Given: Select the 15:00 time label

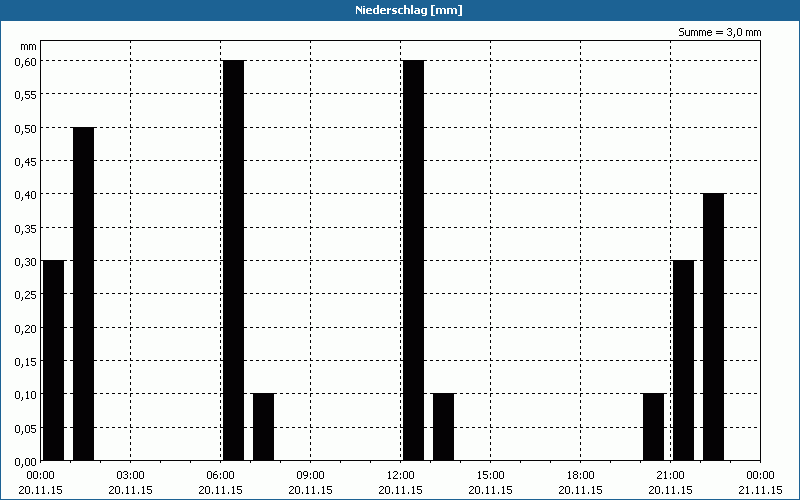Looking at the screenshot, I should [x=490, y=476].
